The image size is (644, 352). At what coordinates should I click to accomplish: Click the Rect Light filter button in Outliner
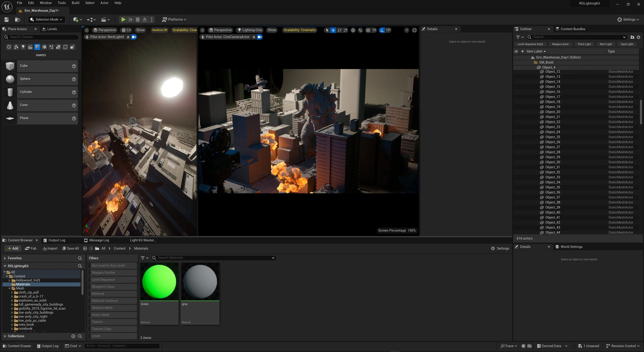[x=605, y=44]
